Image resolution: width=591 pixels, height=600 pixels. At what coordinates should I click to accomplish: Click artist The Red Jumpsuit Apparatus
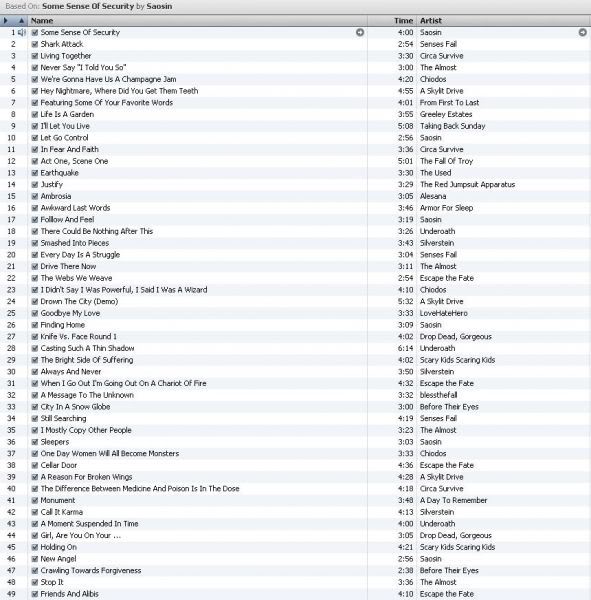[x=467, y=184]
